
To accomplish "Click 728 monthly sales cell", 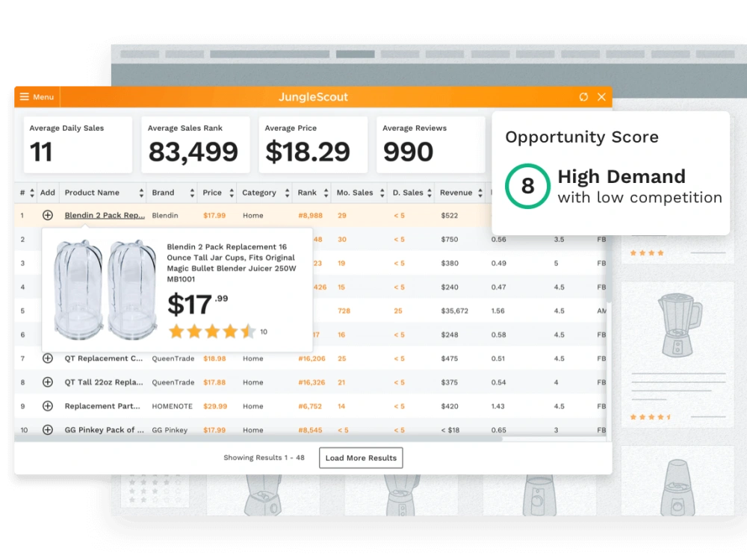I will click(344, 311).
